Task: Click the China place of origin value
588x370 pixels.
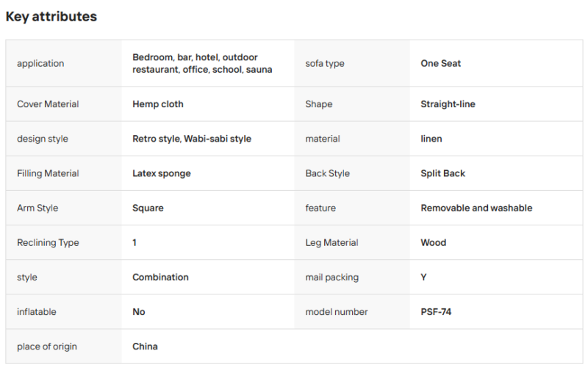Action: (x=145, y=347)
